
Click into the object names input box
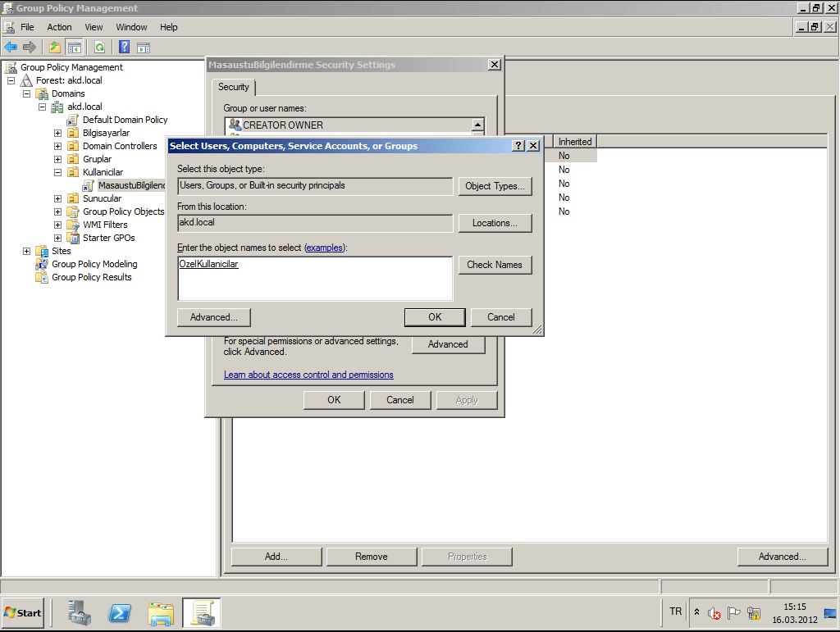tap(315, 278)
